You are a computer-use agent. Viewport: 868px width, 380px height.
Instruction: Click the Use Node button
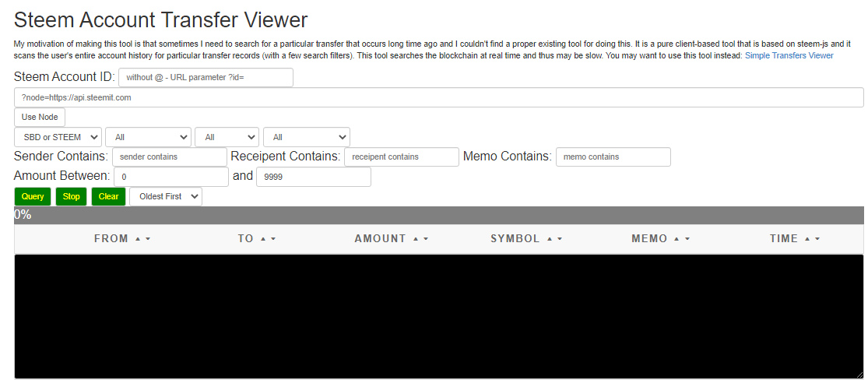[39, 117]
